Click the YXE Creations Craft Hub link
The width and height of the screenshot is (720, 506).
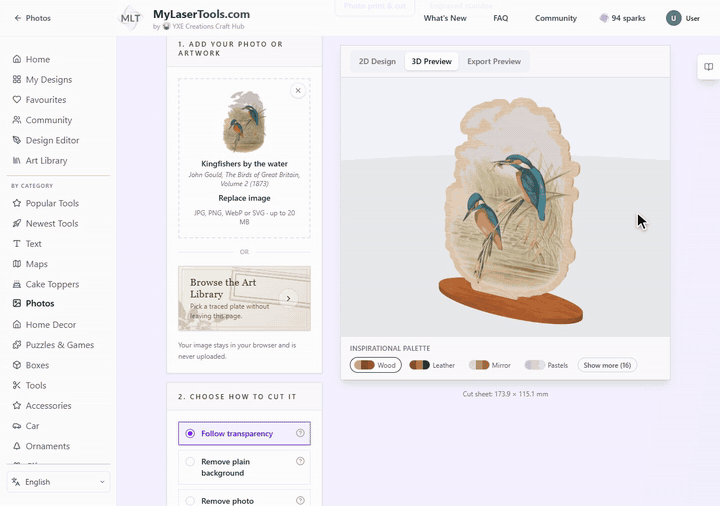click(x=208, y=26)
